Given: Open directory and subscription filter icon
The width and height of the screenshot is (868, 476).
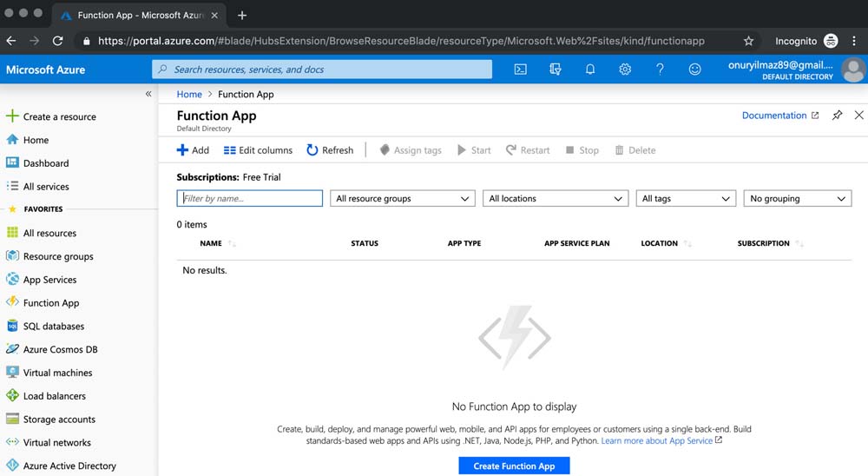Looking at the screenshot, I should [x=556, y=69].
